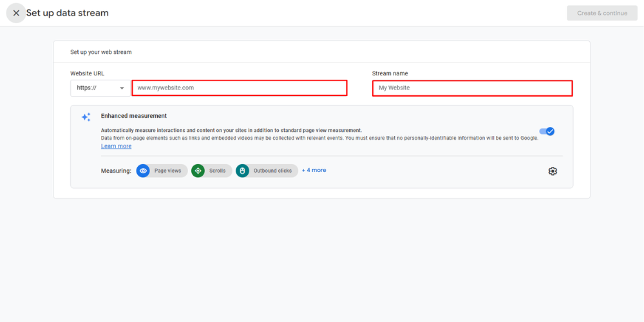
Task: Focus the Website URL input field
Action: pos(240,88)
